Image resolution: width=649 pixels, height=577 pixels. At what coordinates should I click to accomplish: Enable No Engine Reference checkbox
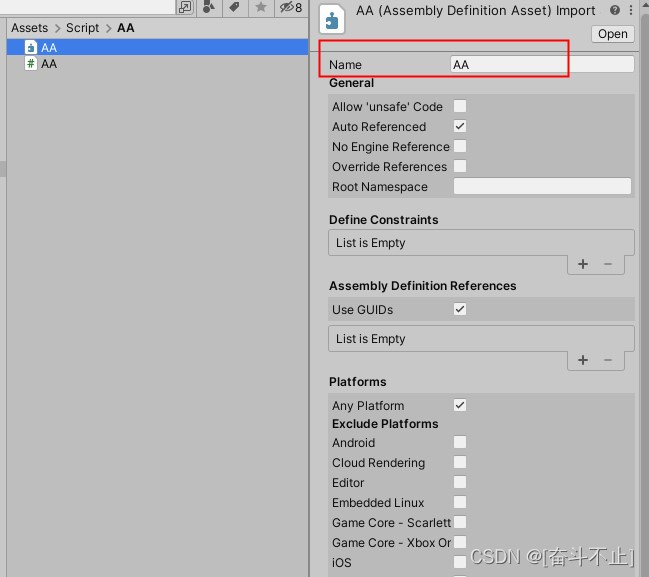click(x=460, y=146)
